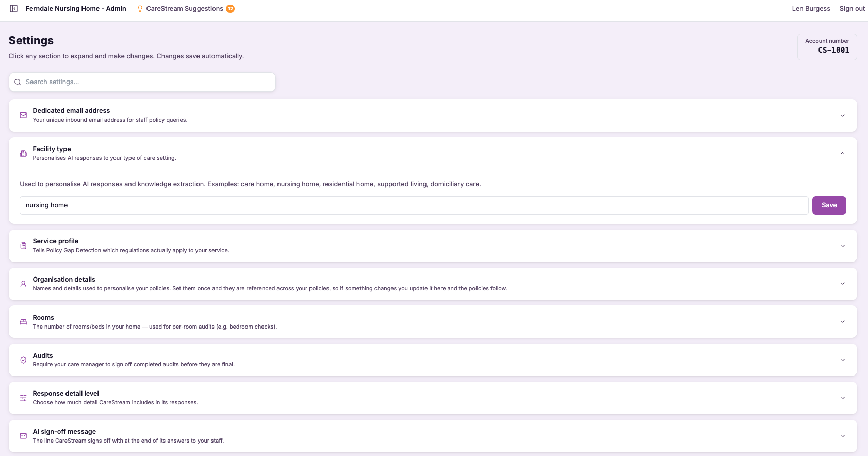Click the account number CS-1001 box
The height and width of the screenshot is (456, 868).
827,46
